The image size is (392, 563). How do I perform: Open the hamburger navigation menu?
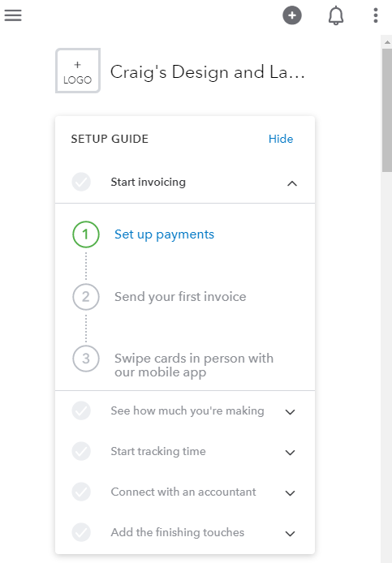click(x=13, y=15)
